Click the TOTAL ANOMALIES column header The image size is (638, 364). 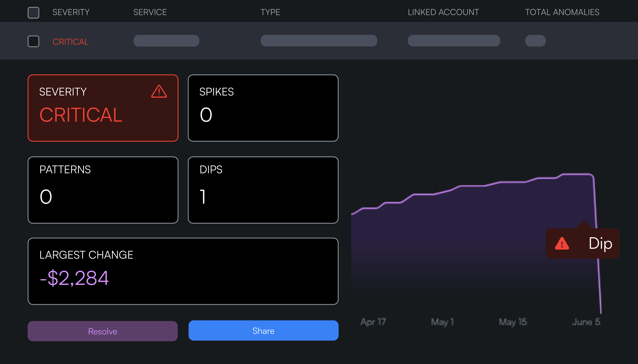562,12
